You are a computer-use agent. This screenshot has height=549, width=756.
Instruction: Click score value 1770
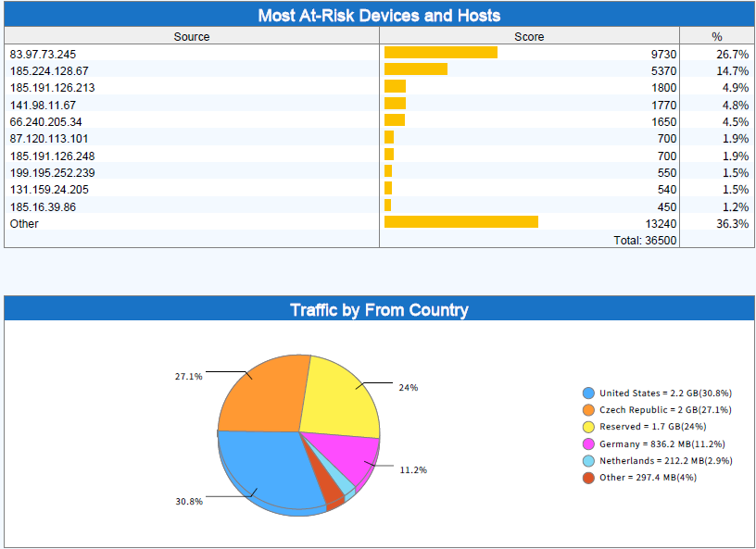664,105
